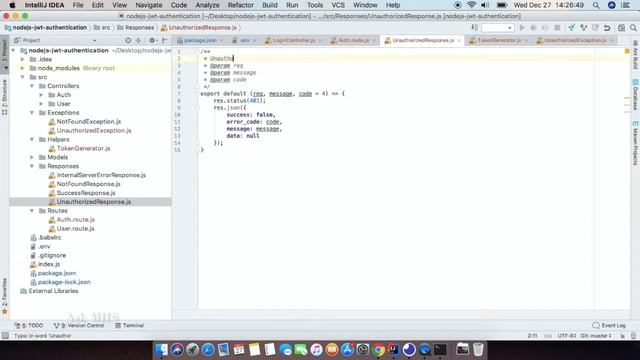Collapse the src folder

click(23, 77)
